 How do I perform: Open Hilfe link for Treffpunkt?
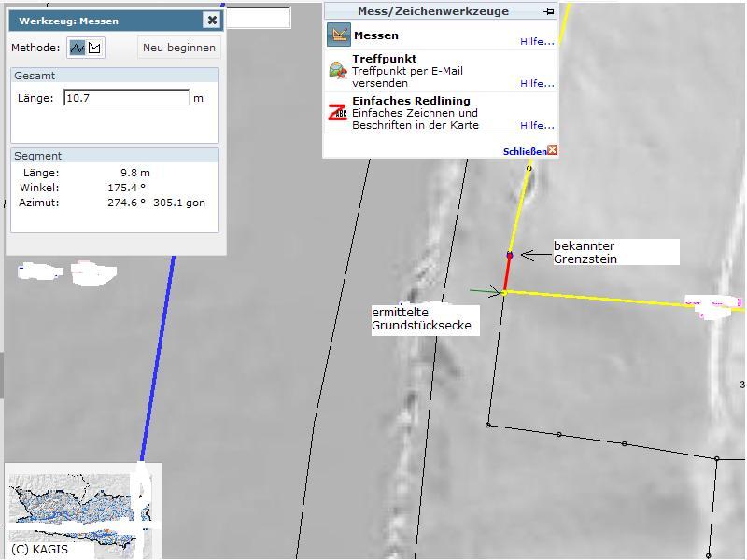(x=536, y=83)
